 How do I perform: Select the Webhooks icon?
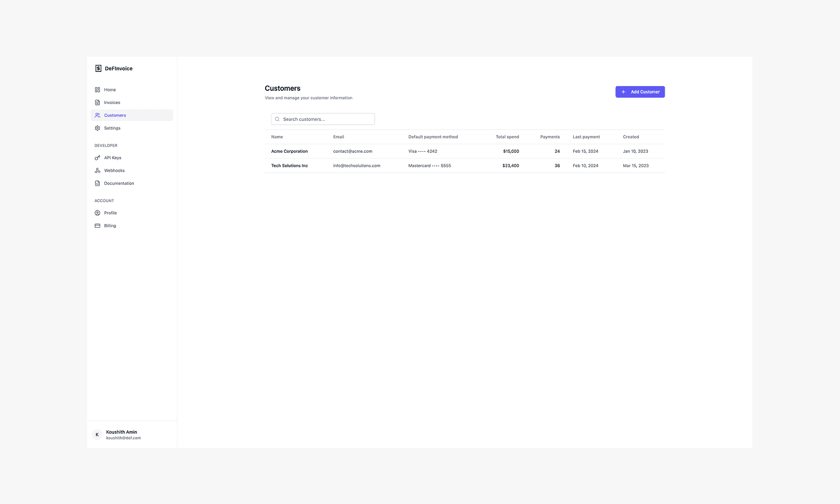pyautogui.click(x=98, y=170)
